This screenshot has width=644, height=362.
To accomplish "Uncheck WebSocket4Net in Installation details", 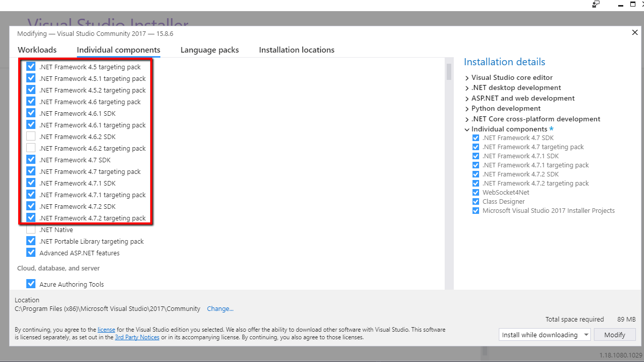I will point(476,193).
